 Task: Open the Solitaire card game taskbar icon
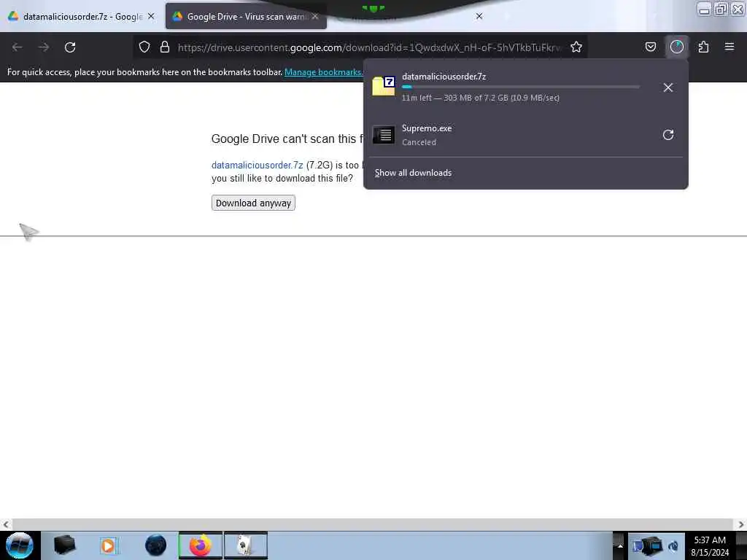[246, 545]
